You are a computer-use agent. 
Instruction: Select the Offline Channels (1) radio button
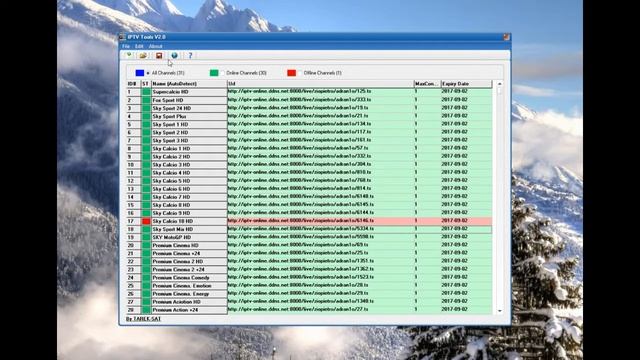point(300,73)
